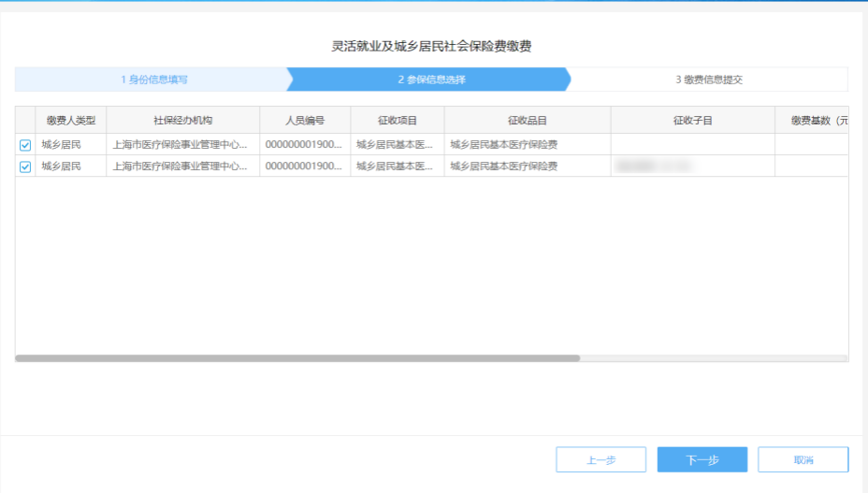Jump to step 3 缴费信息提交
The height and width of the screenshot is (493, 868).
coord(708,80)
